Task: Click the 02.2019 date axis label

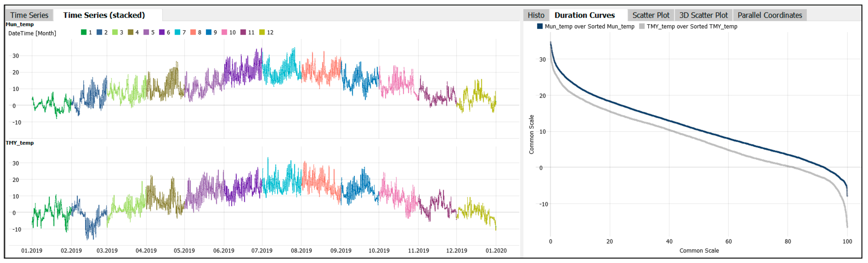Action: [71, 251]
